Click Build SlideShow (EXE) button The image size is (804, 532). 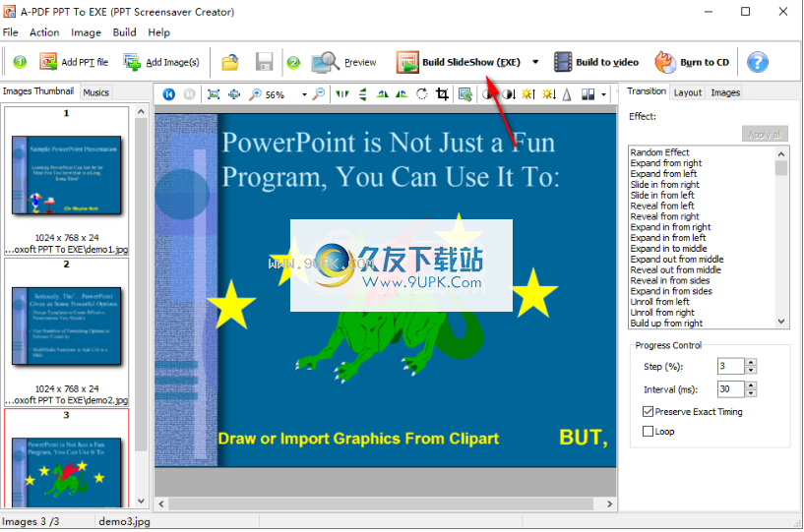tap(459, 62)
